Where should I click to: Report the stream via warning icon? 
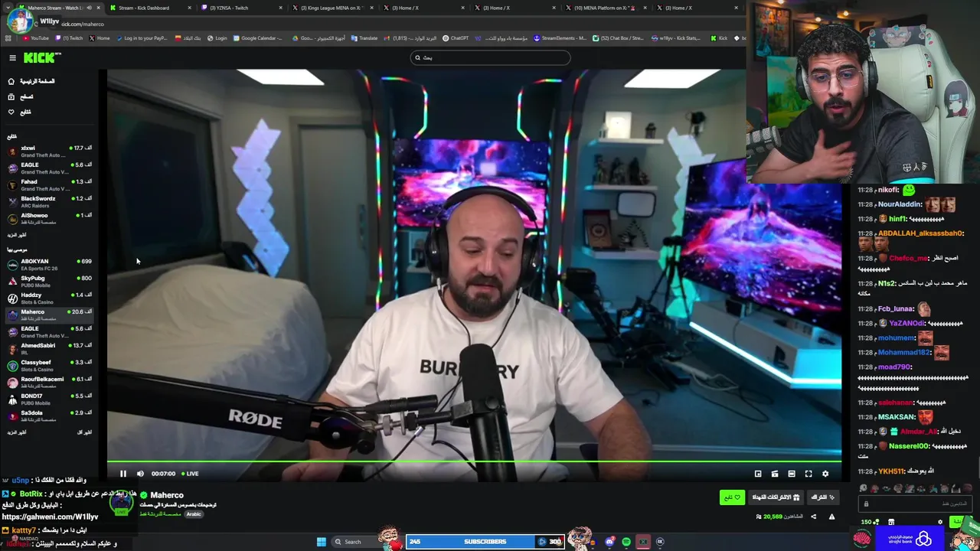point(831,517)
